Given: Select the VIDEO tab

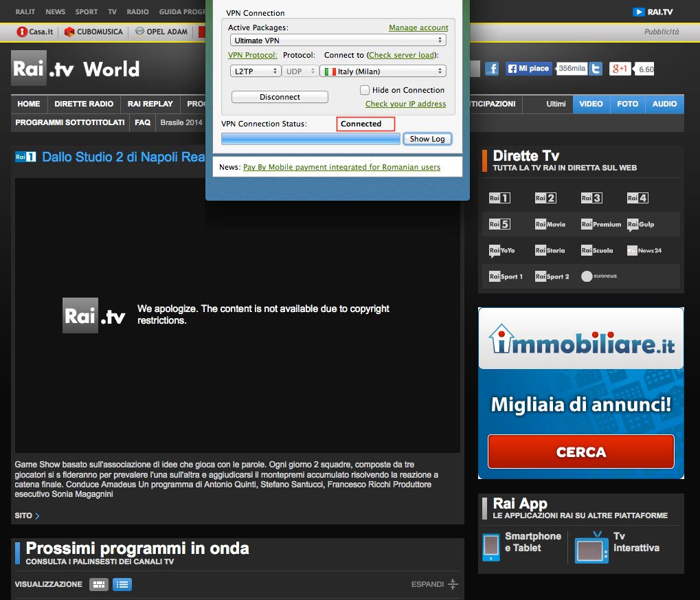Looking at the screenshot, I should click(x=591, y=104).
